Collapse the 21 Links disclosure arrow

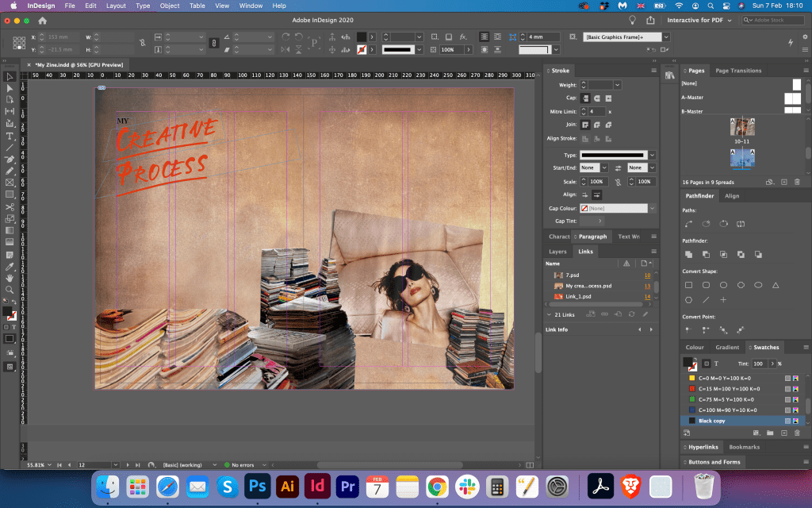549,314
